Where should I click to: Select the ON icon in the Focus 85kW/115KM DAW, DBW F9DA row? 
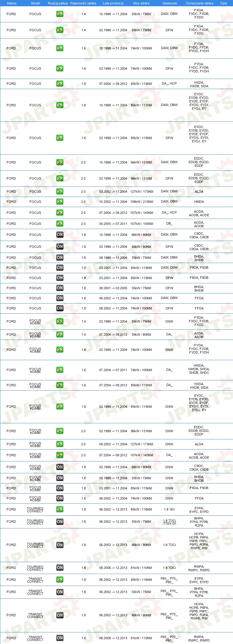[60, 268]
